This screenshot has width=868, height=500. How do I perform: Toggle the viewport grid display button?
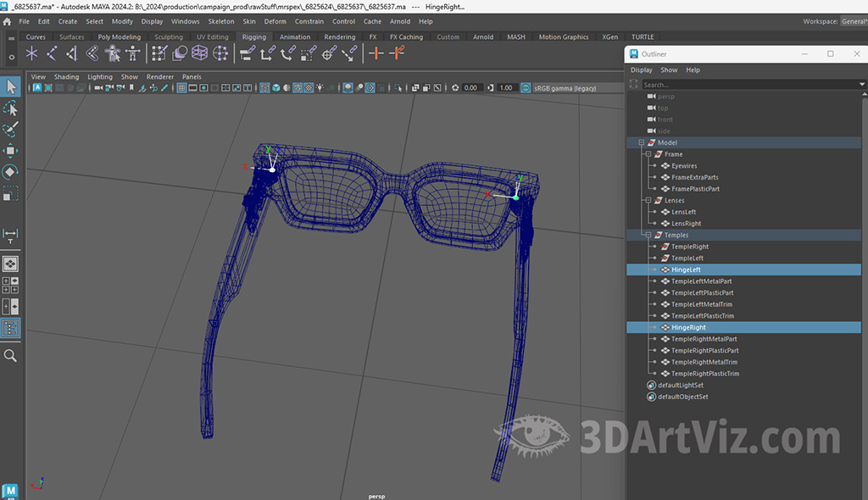tap(181, 88)
